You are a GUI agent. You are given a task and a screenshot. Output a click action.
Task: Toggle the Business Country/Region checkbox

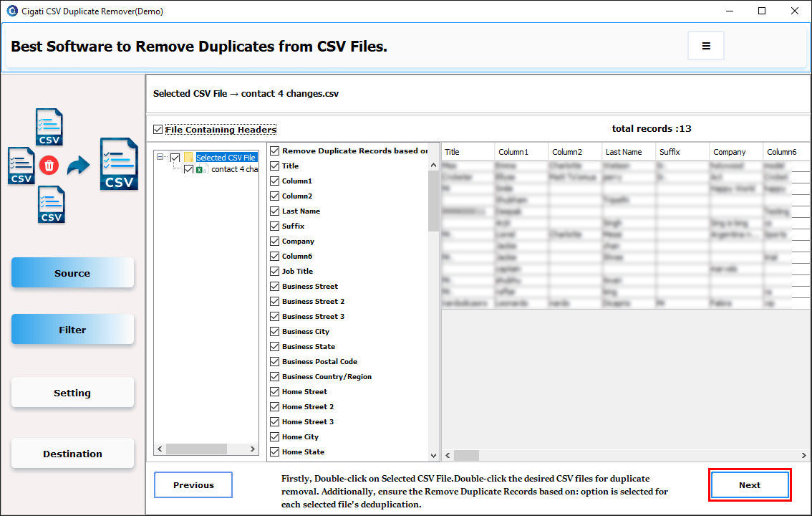click(275, 377)
